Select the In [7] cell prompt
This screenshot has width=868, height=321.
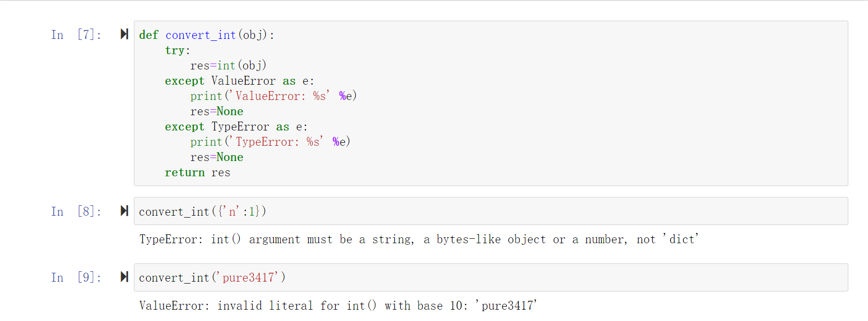(x=76, y=35)
